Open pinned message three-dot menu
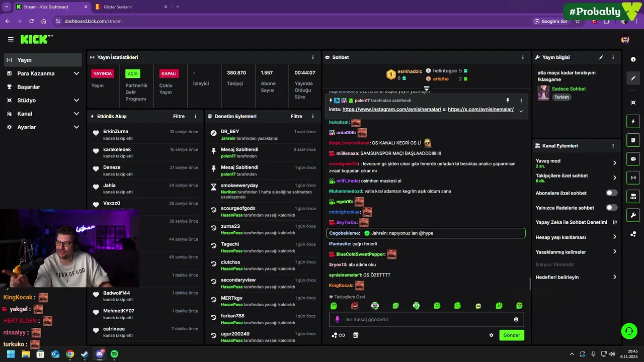644x362 pixels. pyautogui.click(x=521, y=101)
